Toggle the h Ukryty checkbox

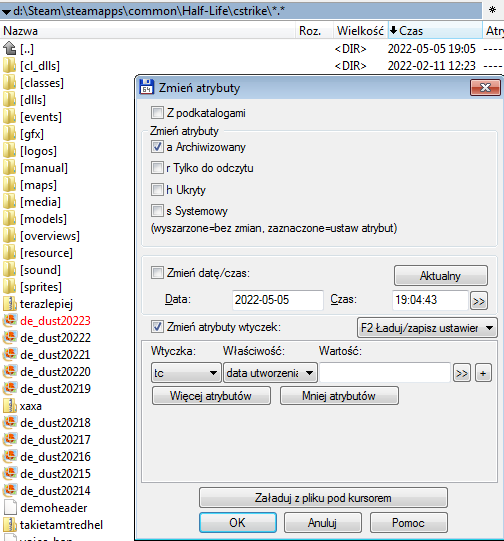[x=157, y=189]
